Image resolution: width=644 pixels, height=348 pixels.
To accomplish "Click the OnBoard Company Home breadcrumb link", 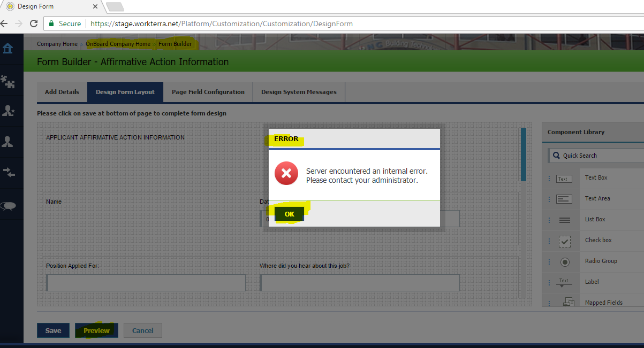I will coord(118,44).
